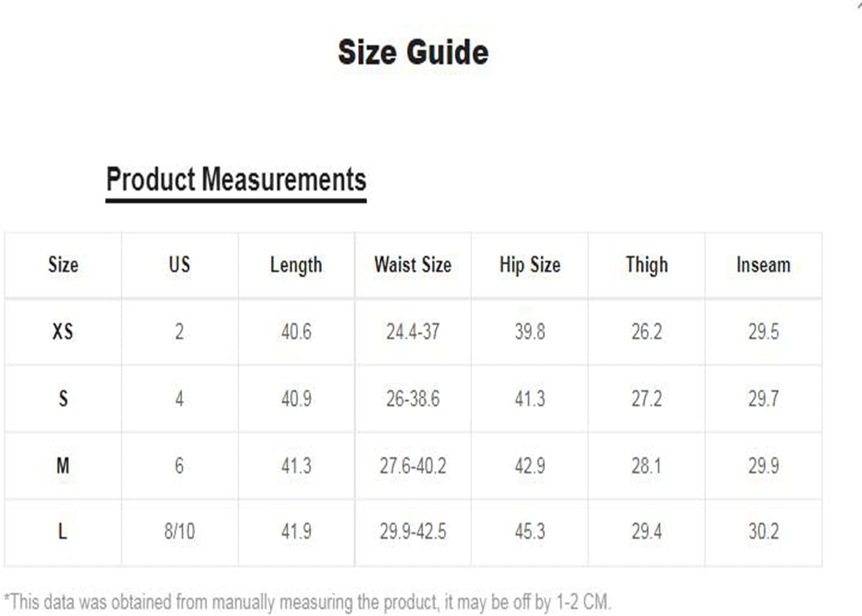Screen dimensions: 862x616
Task: Click the Size column header
Action: click(x=63, y=265)
